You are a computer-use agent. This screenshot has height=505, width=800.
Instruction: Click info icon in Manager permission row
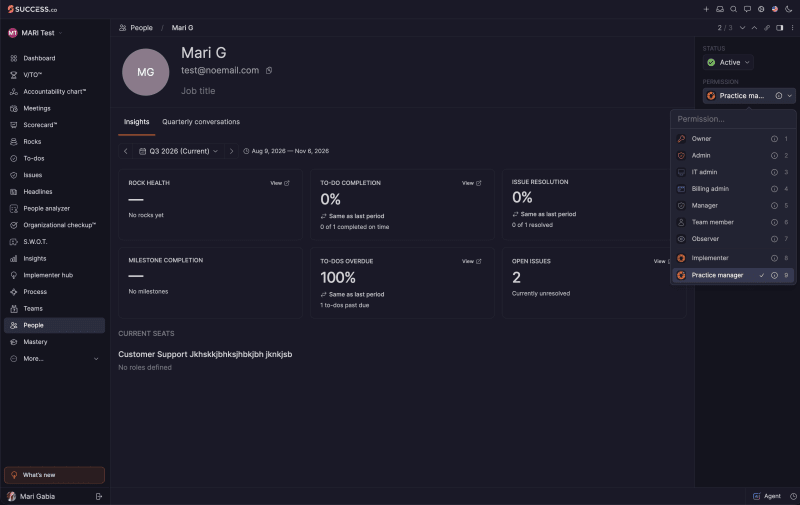coord(774,206)
